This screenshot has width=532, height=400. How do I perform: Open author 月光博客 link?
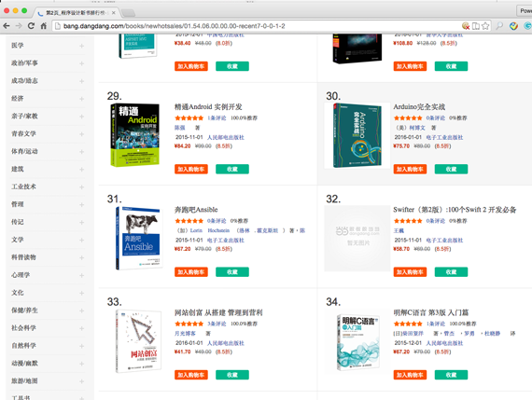click(185, 333)
